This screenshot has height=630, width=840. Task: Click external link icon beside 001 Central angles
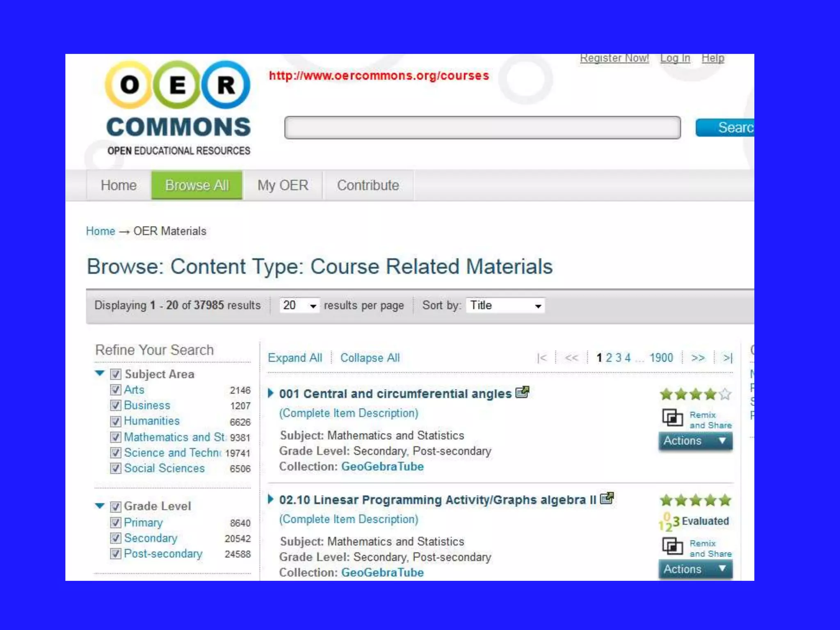click(522, 393)
